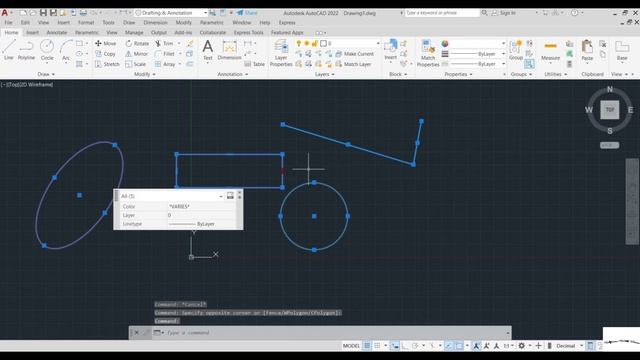Click the Stretch tool
The image size is (640, 360).
(x=107, y=64)
